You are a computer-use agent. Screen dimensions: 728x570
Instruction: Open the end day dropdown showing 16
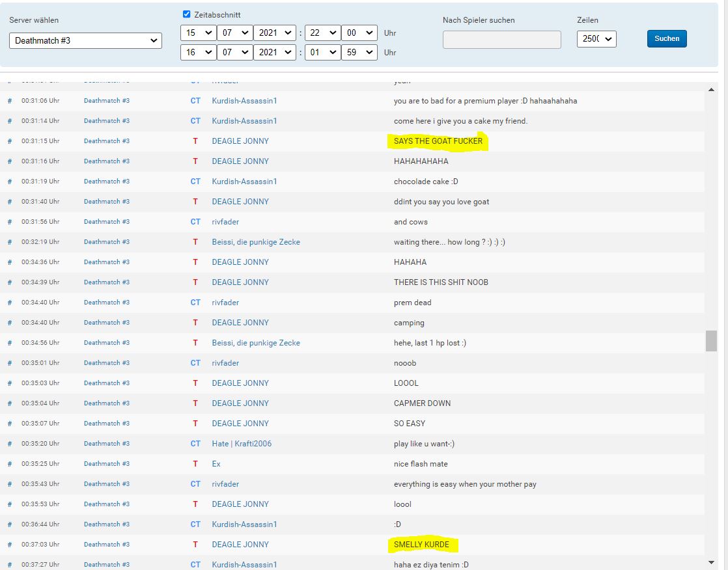point(198,53)
